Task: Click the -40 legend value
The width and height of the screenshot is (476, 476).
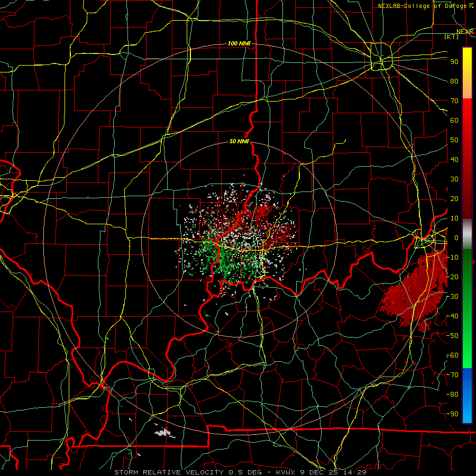Action: pyautogui.click(x=452, y=316)
